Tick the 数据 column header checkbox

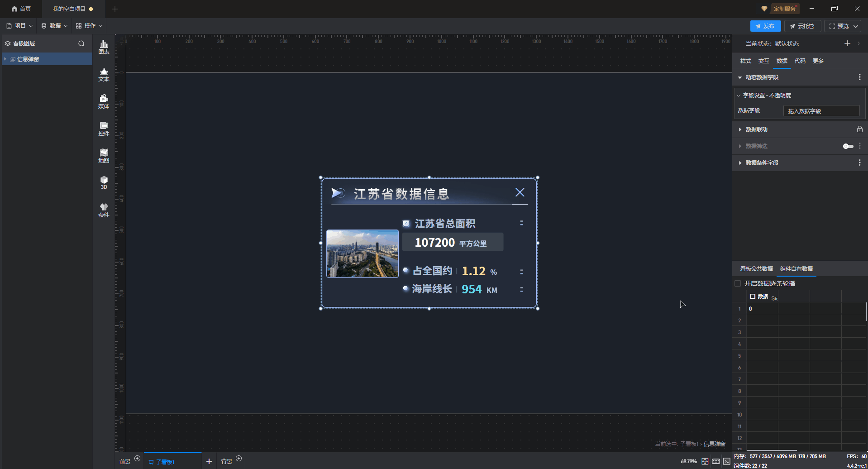click(753, 297)
